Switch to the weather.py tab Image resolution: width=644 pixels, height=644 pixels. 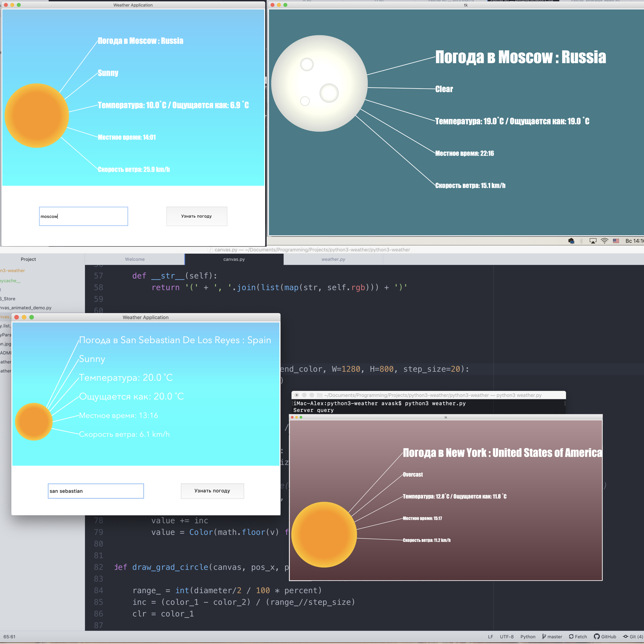coord(333,259)
